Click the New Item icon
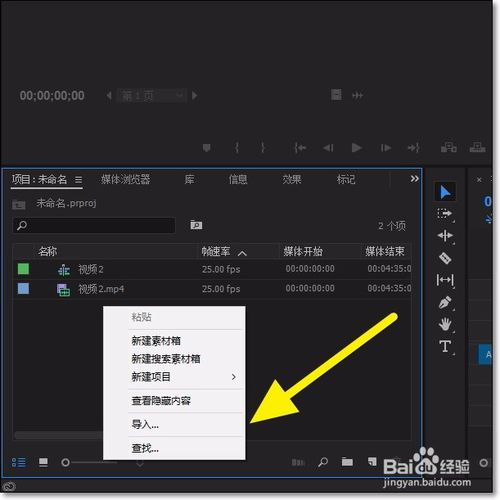Viewport: 500px width, 500px height. pos(372,461)
